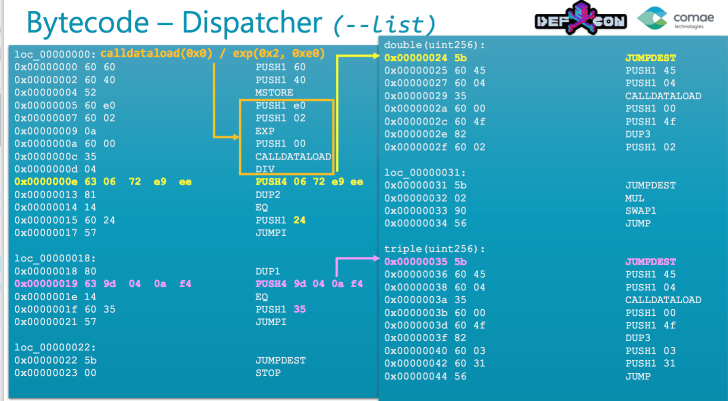
Task: Click address 0x00000034
Action: click(x=416, y=223)
